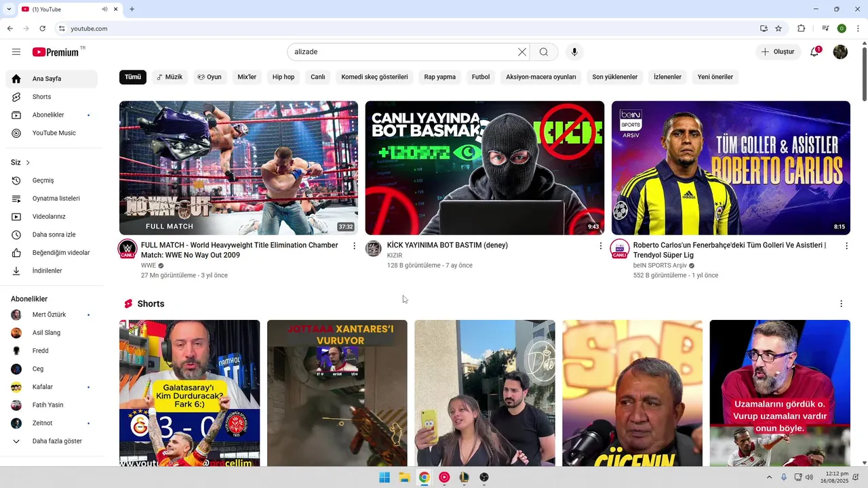Open the Galatasaray 3-0 Short
This screenshot has width=868, height=488.
(190, 393)
